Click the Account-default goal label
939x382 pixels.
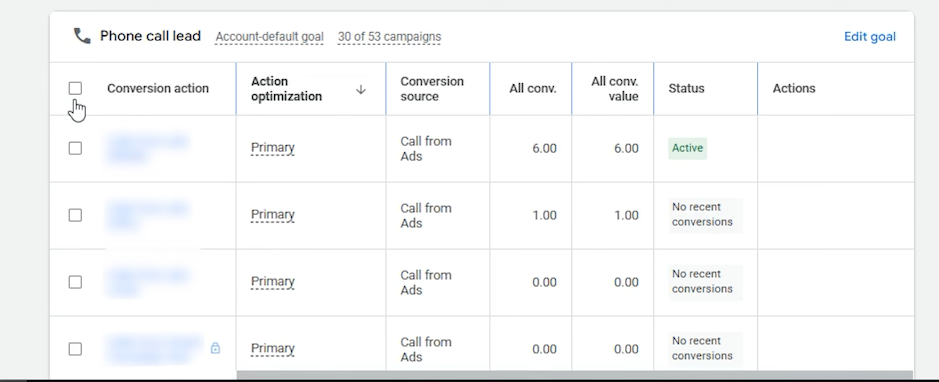tap(269, 37)
